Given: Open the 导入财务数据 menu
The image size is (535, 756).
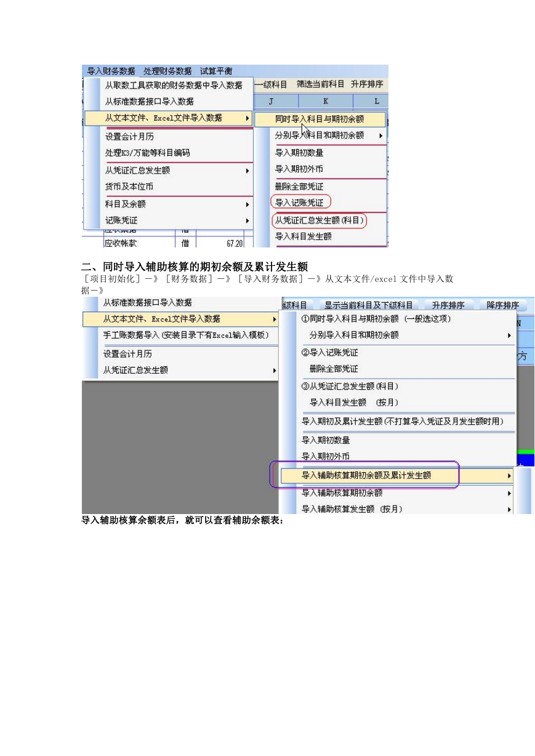Looking at the screenshot, I should pyautogui.click(x=111, y=71).
